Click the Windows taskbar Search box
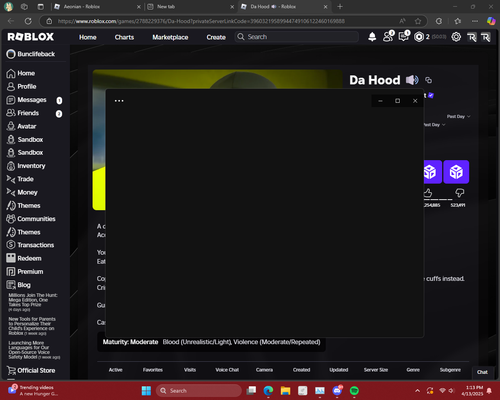Screen dimensions: 500x400 click(199, 391)
